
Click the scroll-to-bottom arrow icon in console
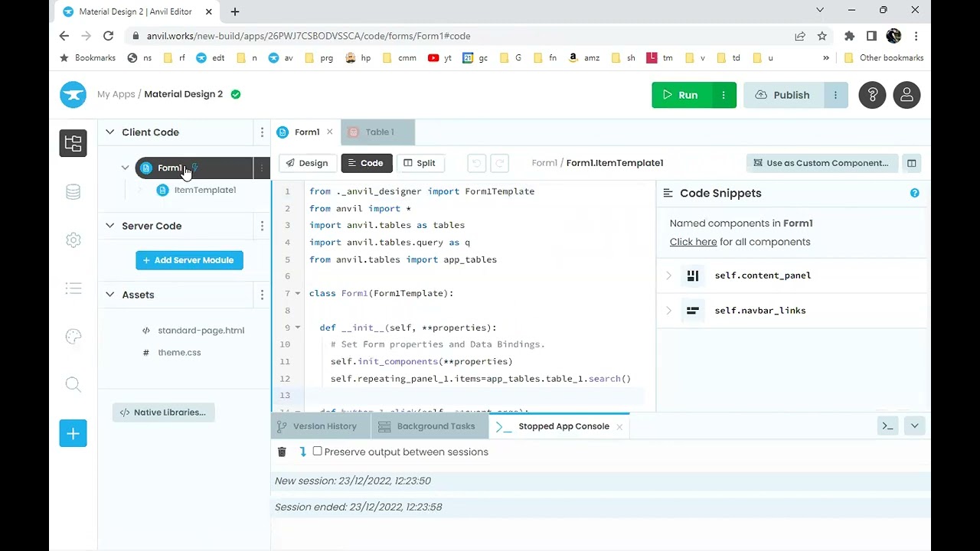pyautogui.click(x=302, y=452)
